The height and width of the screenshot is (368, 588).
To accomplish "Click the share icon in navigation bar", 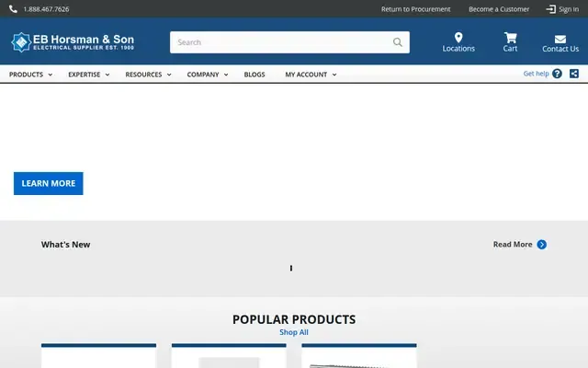I will click(573, 74).
